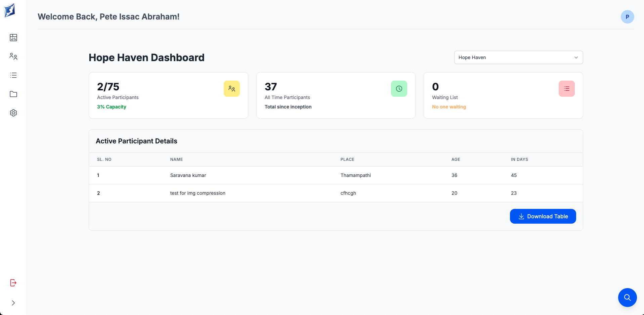
Task: Select the Saravana kumar table row
Action: [x=188, y=175]
